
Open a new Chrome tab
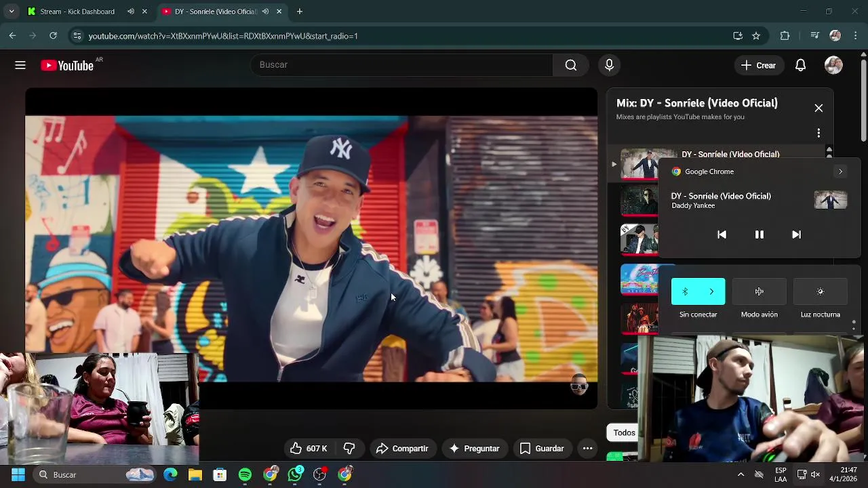[300, 12]
